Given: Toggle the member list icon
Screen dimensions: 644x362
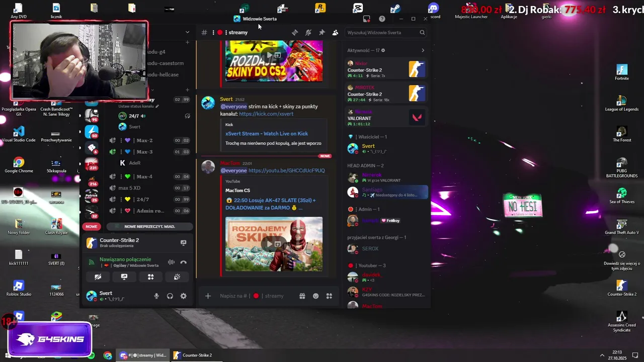Looking at the screenshot, I should pyautogui.click(x=336, y=32).
